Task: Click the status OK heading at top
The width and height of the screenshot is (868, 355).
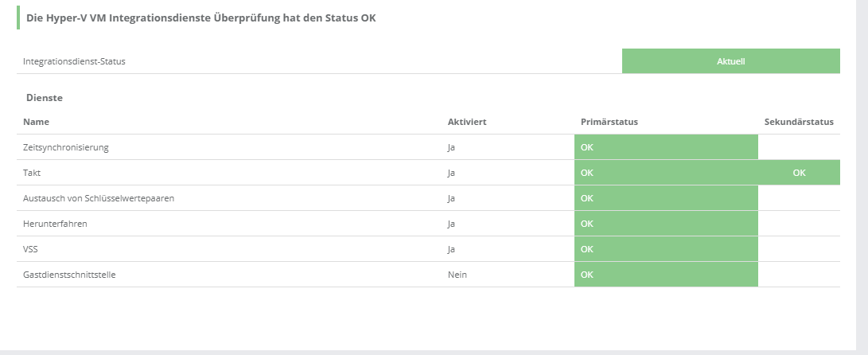Action: coord(200,18)
